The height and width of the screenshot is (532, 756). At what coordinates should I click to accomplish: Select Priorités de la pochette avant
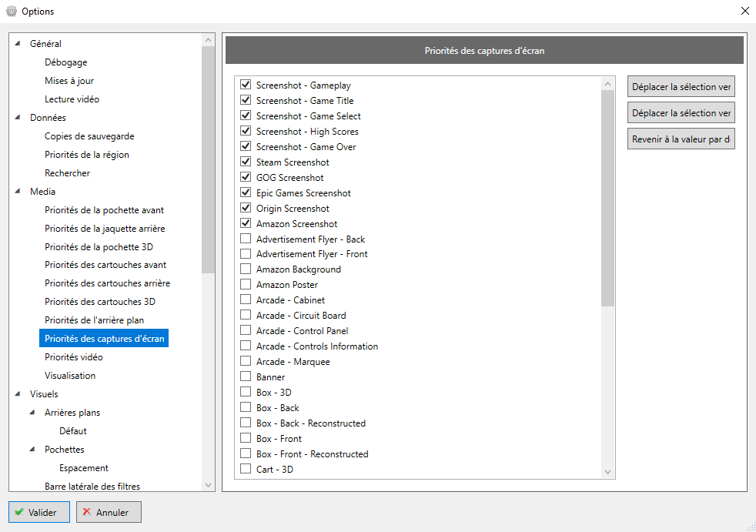tap(104, 210)
